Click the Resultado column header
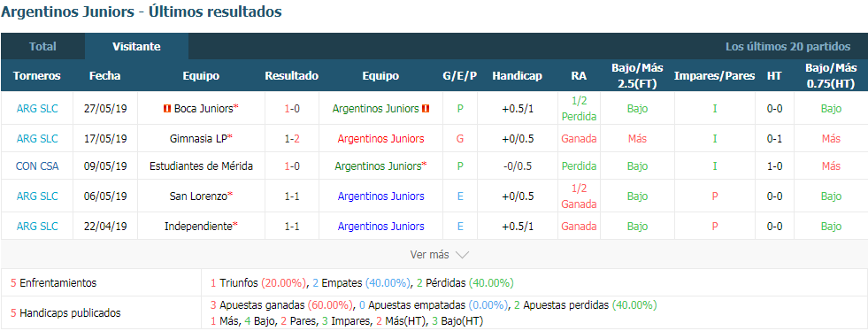 pos(292,76)
